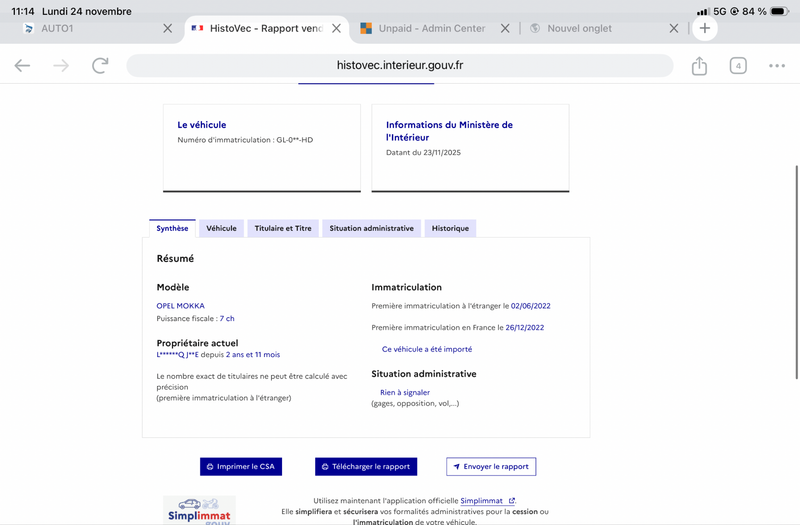The width and height of the screenshot is (800, 525).
Task: Select the Titulaire et Titre tab
Action: tap(283, 228)
